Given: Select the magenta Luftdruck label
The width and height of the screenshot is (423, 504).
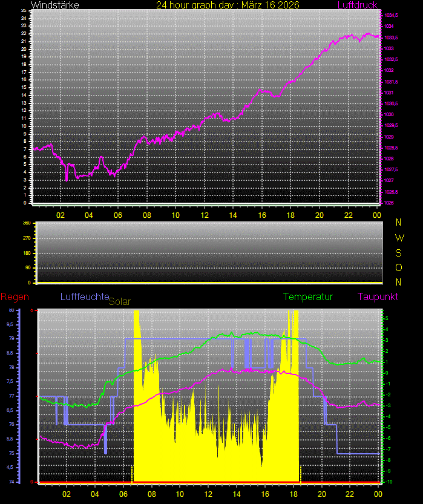Looking at the screenshot, I should (x=357, y=5).
